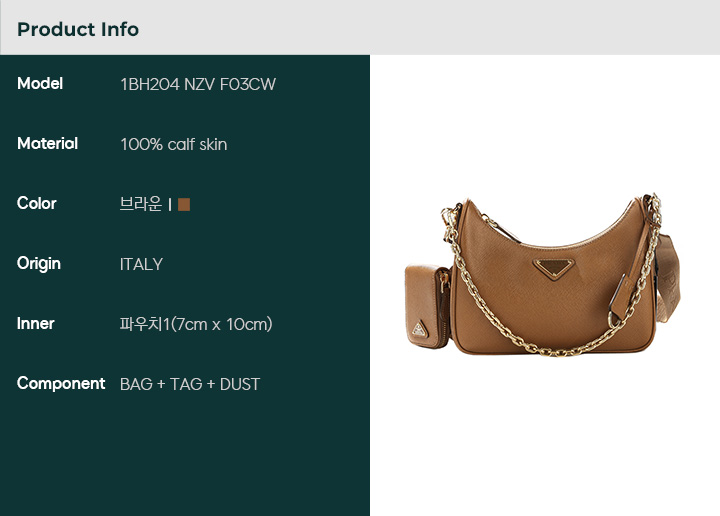This screenshot has height=516, width=720.
Task: Click the brown color swatch square
Action: (x=184, y=204)
